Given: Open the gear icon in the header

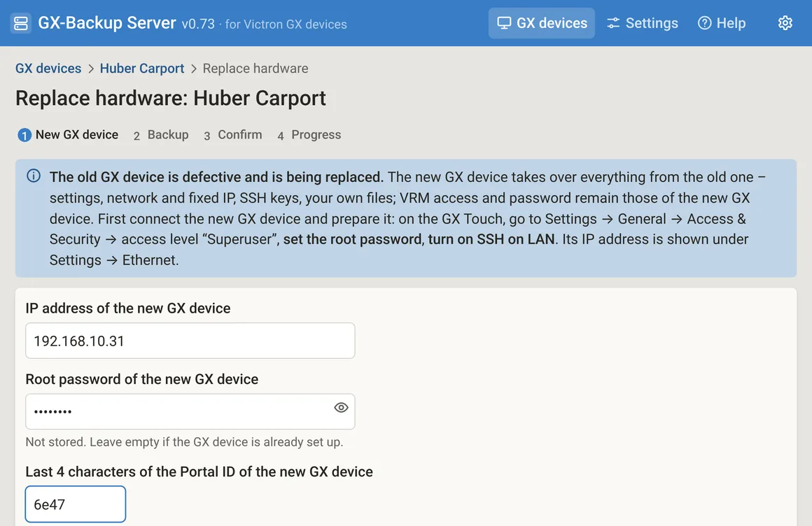Looking at the screenshot, I should coord(785,23).
